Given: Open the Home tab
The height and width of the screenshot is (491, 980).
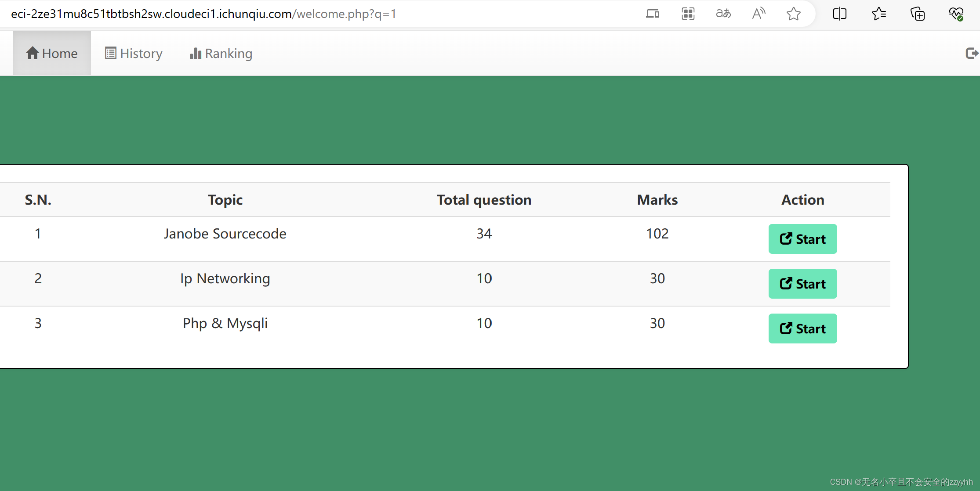Looking at the screenshot, I should point(52,53).
